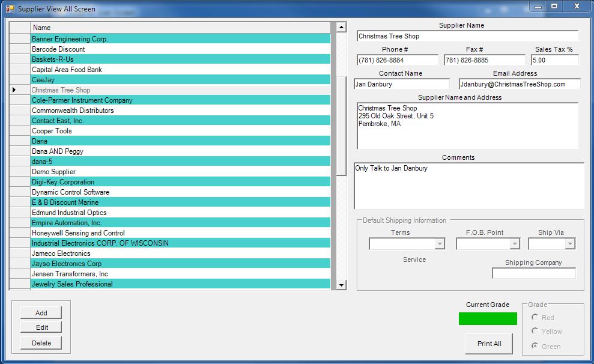The height and width of the screenshot is (364, 594).
Task: Click the Phone # field
Action: tap(398, 60)
